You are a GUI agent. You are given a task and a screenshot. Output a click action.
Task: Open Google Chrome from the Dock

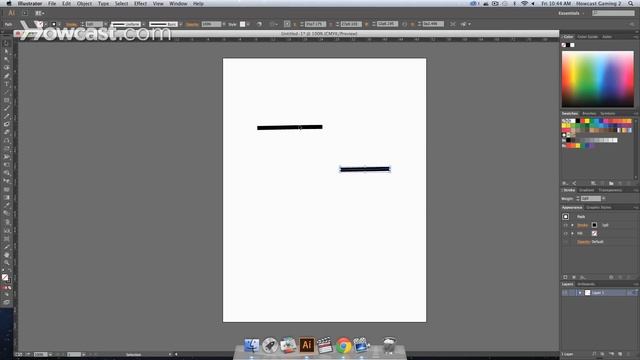(x=343, y=346)
